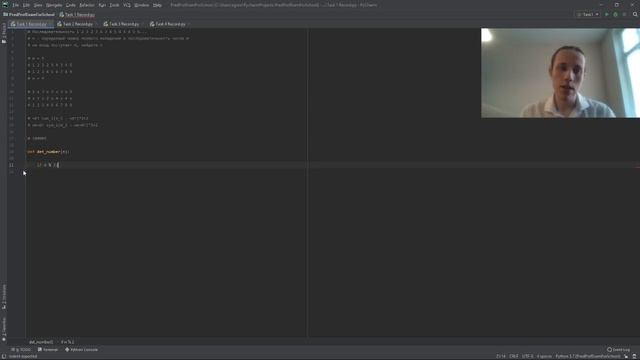Toggle tool window bars icon in bottom-left corner
Image resolution: width=640 pixels, height=360 pixels.
(4, 357)
